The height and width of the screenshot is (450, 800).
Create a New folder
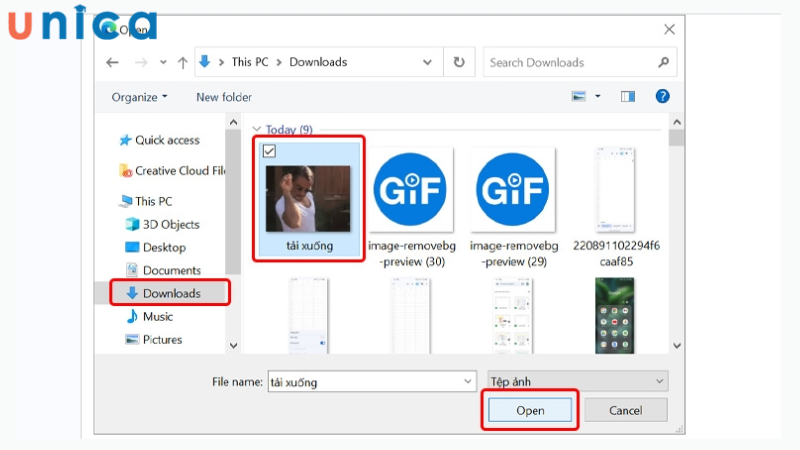tap(224, 97)
